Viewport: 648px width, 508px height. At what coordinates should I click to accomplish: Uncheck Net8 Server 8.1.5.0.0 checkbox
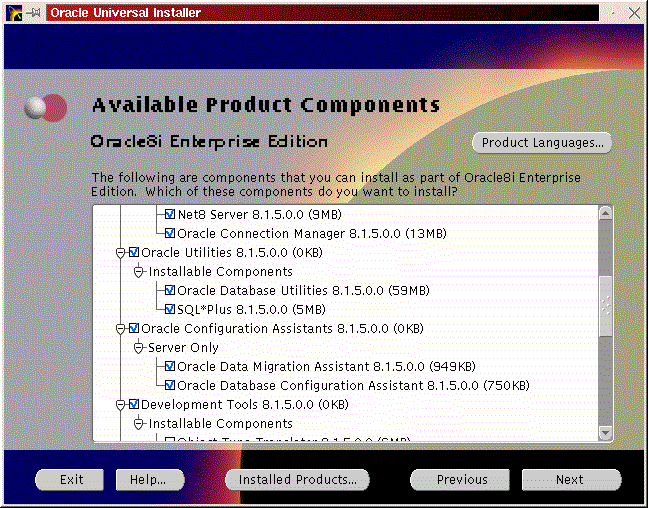coord(170,215)
